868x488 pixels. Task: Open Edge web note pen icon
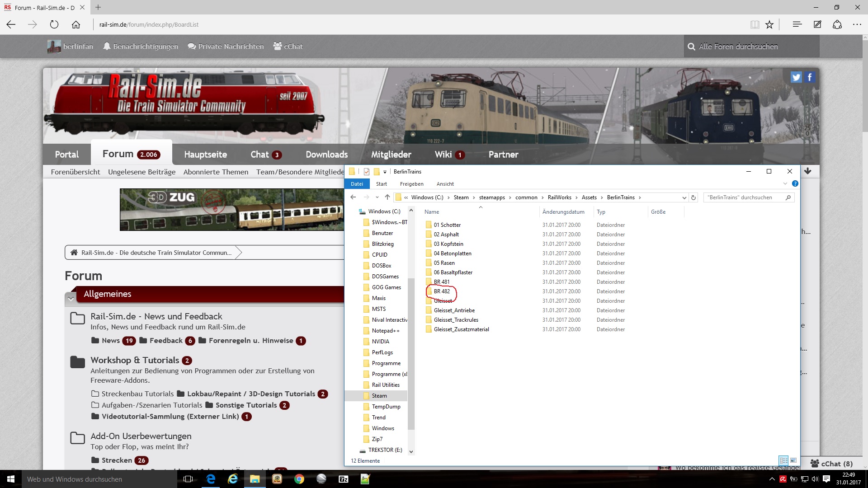coord(817,25)
